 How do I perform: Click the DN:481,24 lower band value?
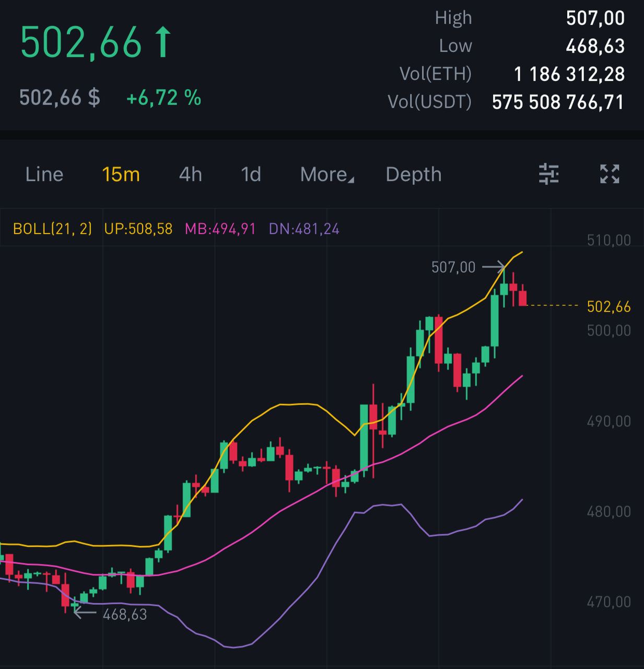coord(304,229)
